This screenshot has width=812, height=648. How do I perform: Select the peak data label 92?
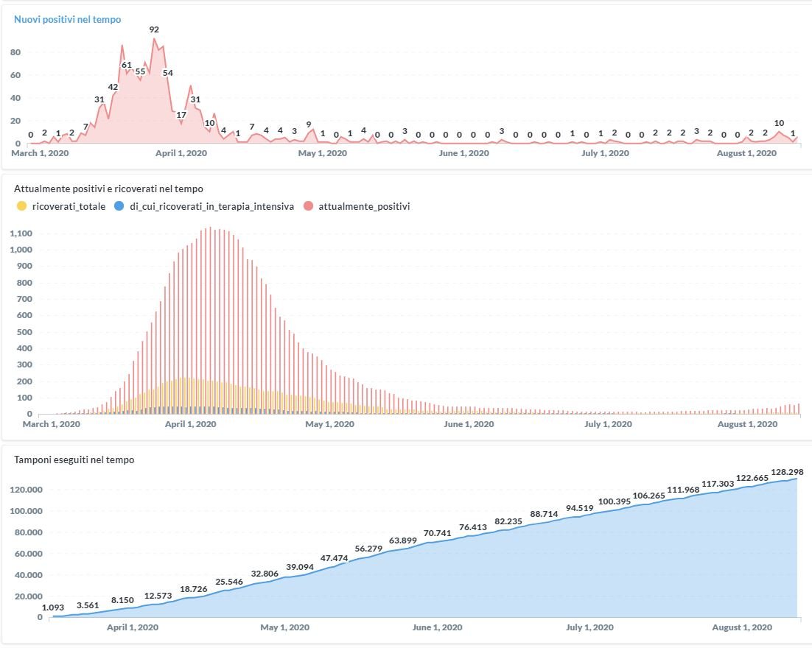[154, 29]
